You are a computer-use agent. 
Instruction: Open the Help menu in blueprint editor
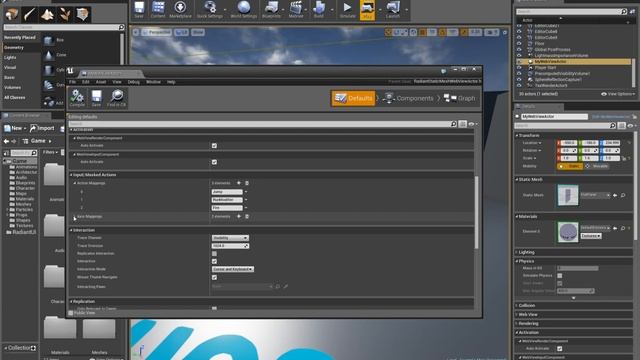click(171, 82)
